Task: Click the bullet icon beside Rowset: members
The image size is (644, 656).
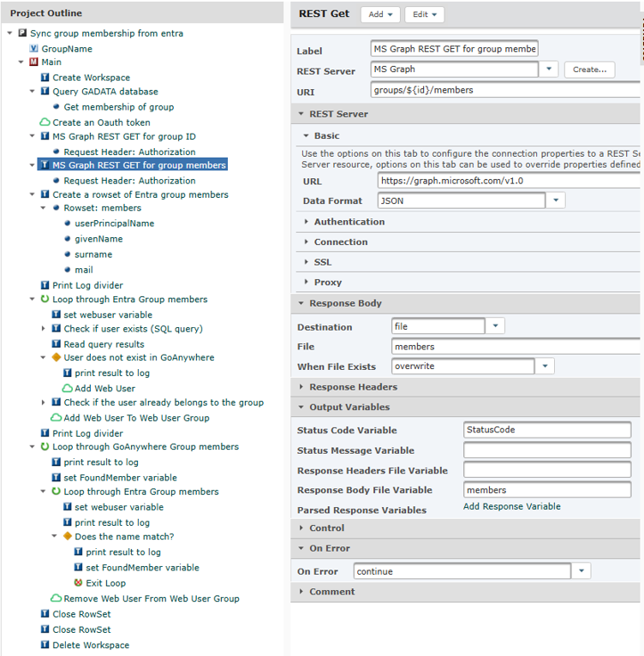Action: (x=56, y=207)
